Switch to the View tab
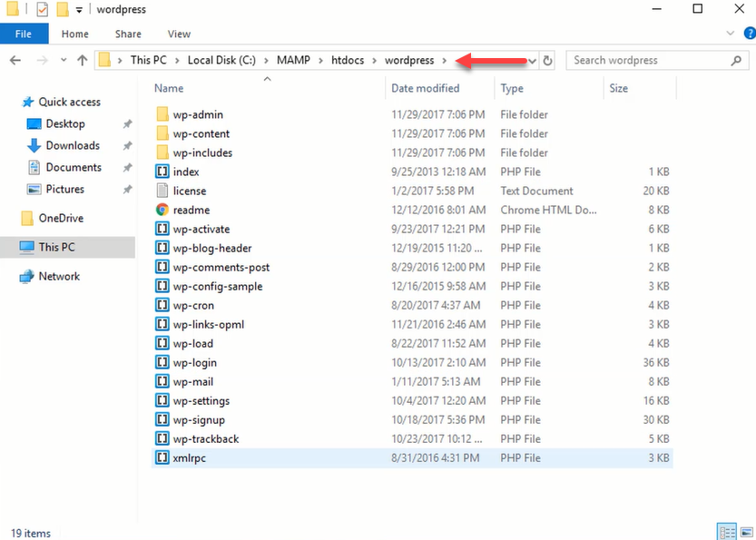This screenshot has width=756, height=540. [178, 34]
